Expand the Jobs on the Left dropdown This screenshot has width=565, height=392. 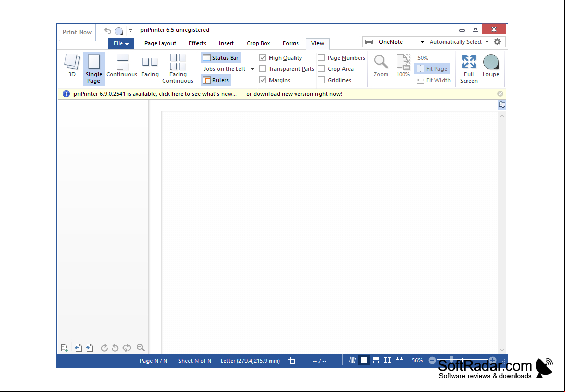point(252,69)
